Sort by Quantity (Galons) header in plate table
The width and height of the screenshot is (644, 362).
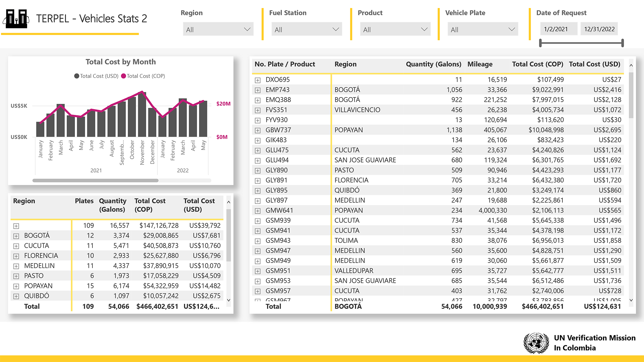click(x=433, y=64)
